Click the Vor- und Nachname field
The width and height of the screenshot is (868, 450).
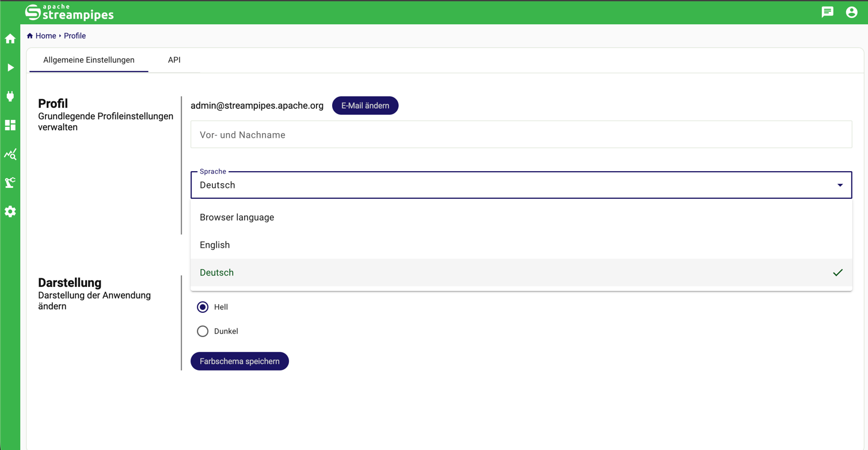pos(521,135)
